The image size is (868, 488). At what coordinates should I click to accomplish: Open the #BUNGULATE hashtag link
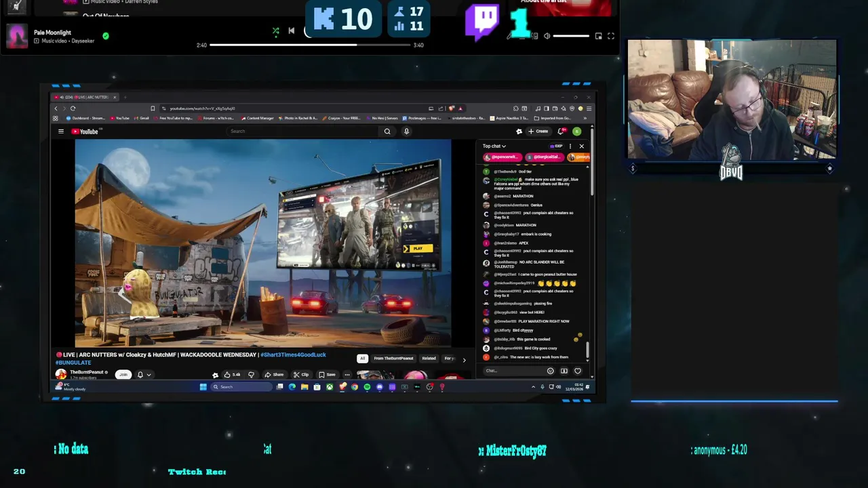click(73, 363)
